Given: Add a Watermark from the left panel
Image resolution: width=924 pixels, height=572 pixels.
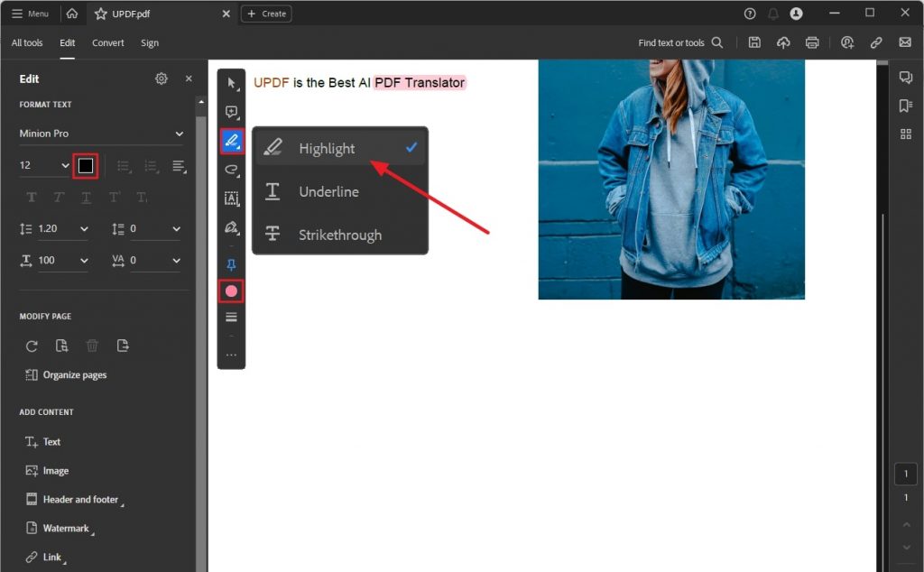Looking at the screenshot, I should [x=59, y=528].
